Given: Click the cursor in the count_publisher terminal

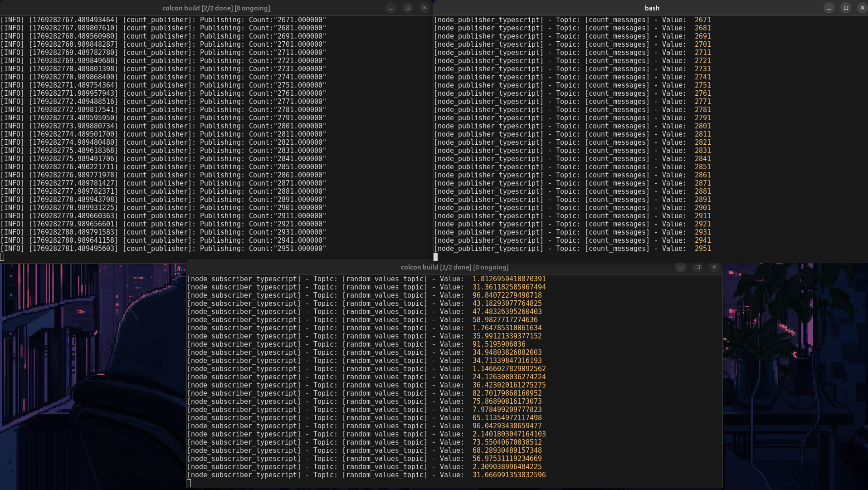Looking at the screenshot, I should click(2, 257).
